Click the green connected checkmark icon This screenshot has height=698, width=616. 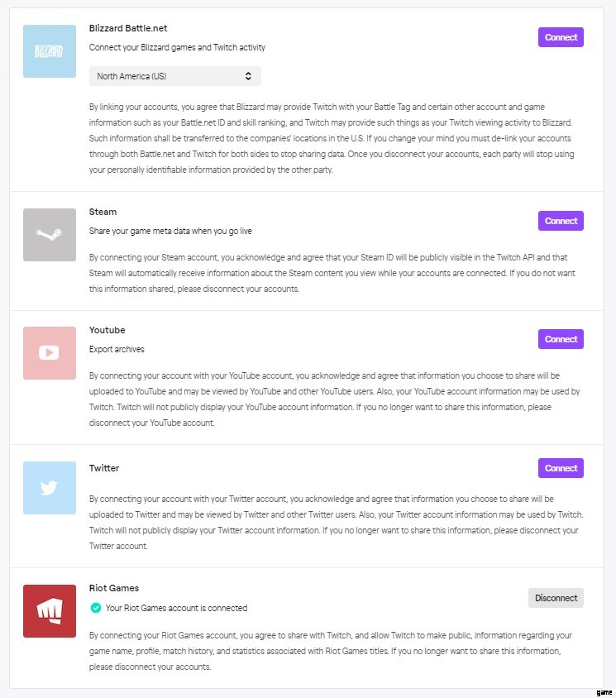[95, 608]
